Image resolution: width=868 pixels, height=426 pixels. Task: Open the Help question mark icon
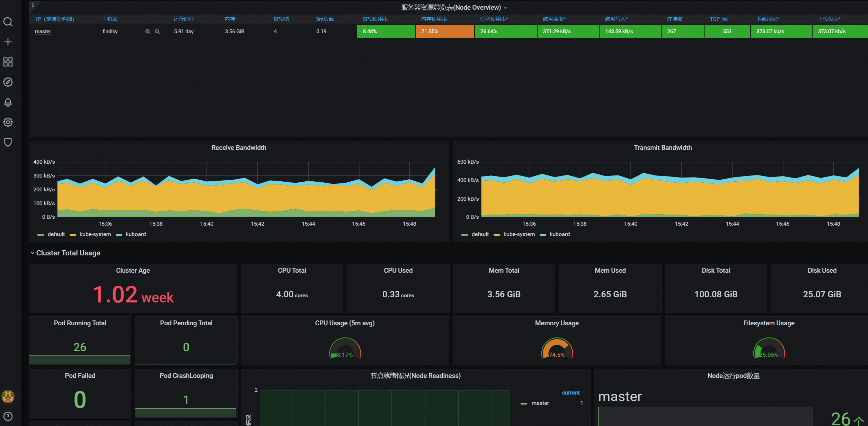[x=8, y=416]
